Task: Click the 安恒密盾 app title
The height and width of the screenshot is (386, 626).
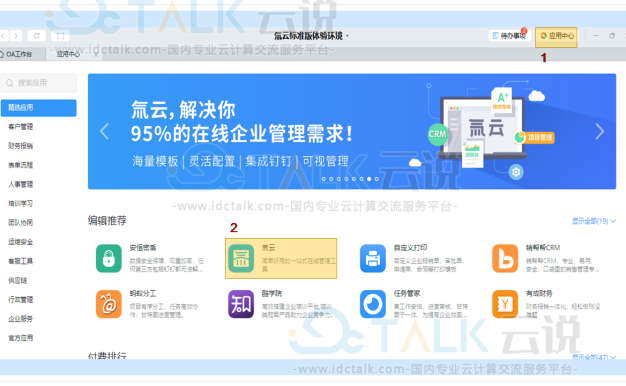Action: 143,248
